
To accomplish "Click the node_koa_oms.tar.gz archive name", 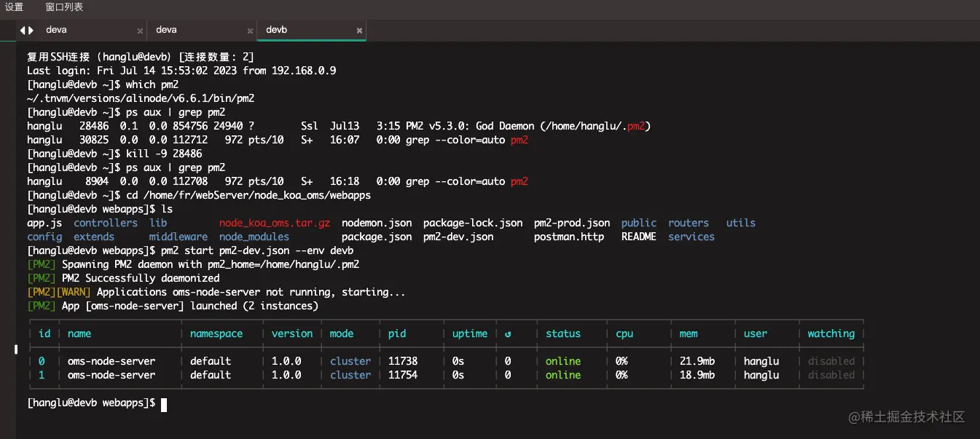I will (275, 223).
